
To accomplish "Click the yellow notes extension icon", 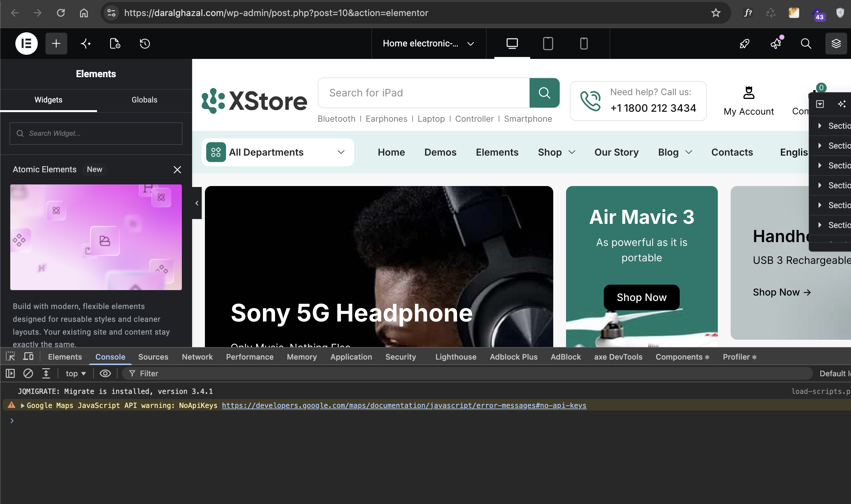I will (x=794, y=13).
